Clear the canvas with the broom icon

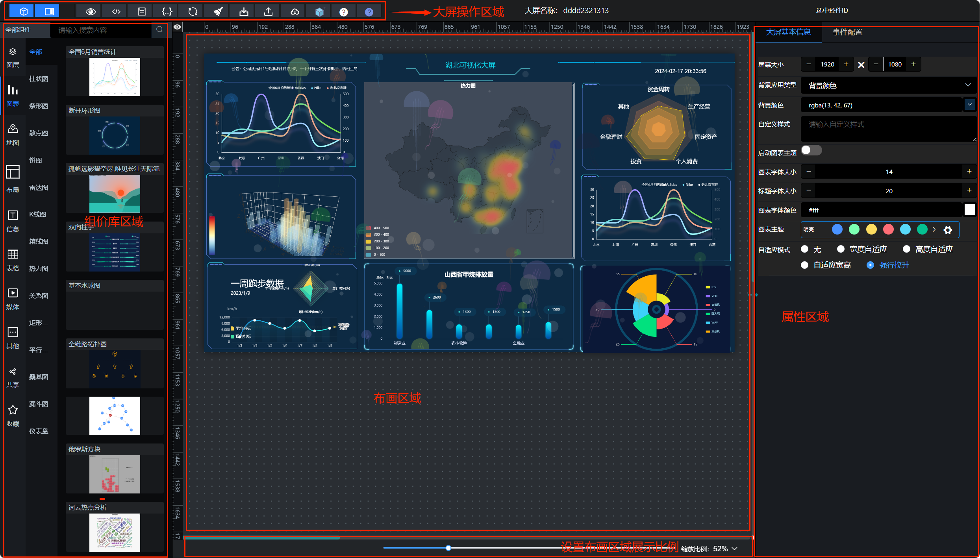click(218, 11)
